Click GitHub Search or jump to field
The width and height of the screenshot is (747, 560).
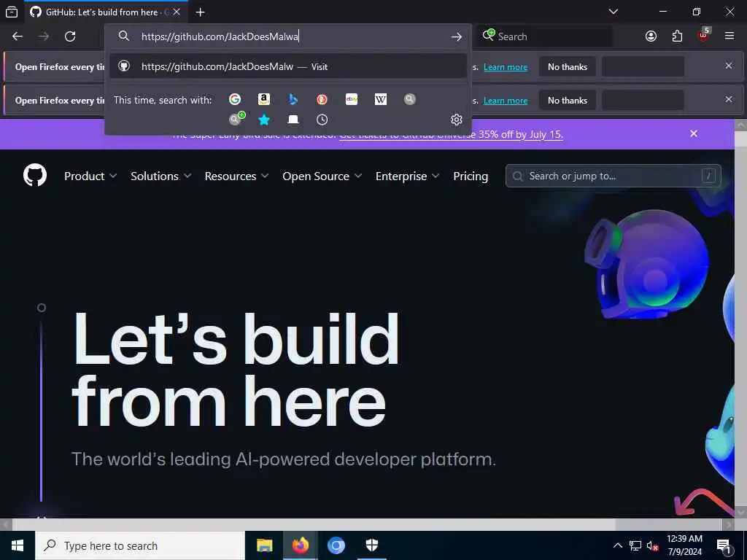(x=613, y=176)
